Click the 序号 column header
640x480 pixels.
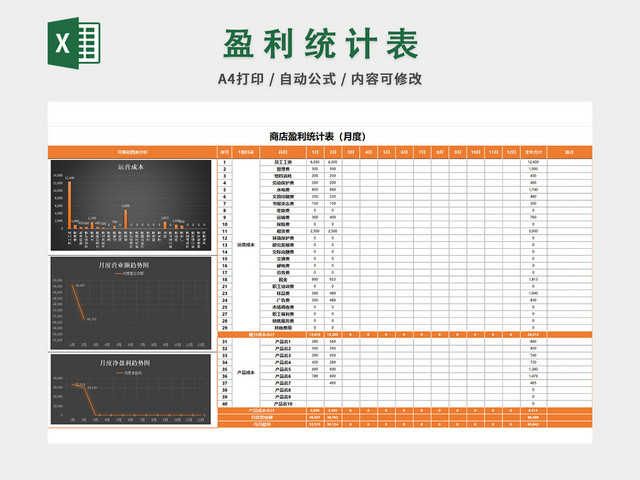tap(224, 152)
